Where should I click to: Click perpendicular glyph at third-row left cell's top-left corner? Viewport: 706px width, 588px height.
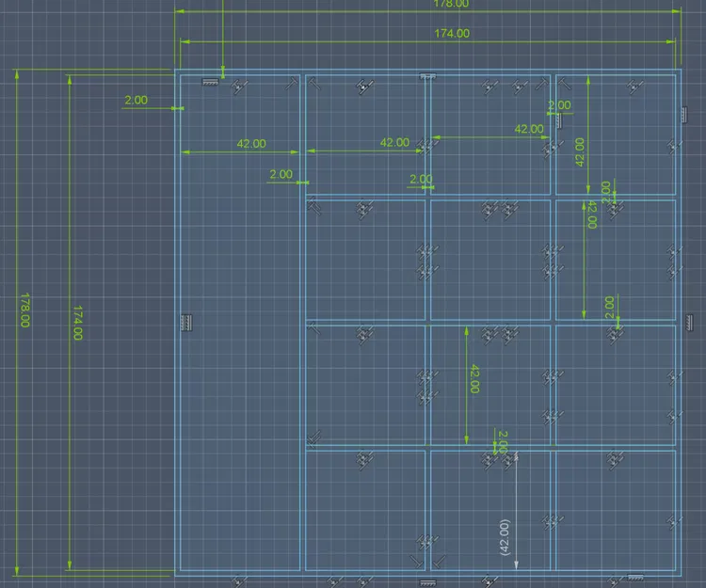pyautogui.click(x=313, y=329)
